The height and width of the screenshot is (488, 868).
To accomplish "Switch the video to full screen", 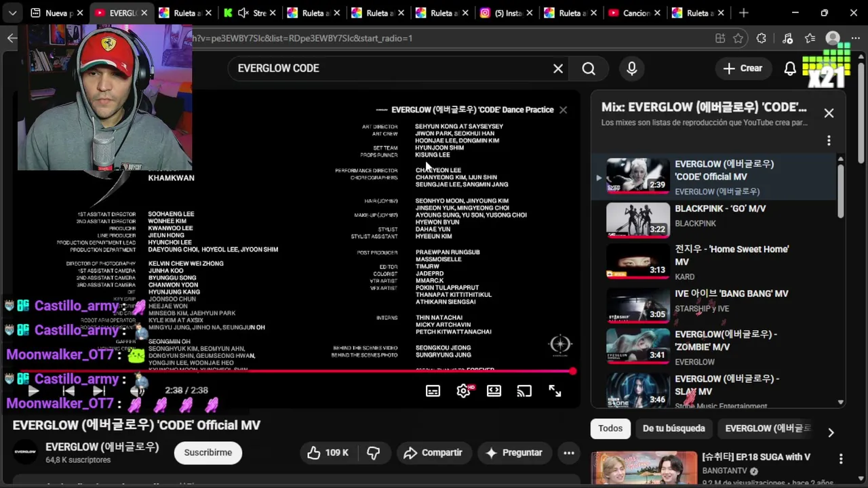I will 555,391.
